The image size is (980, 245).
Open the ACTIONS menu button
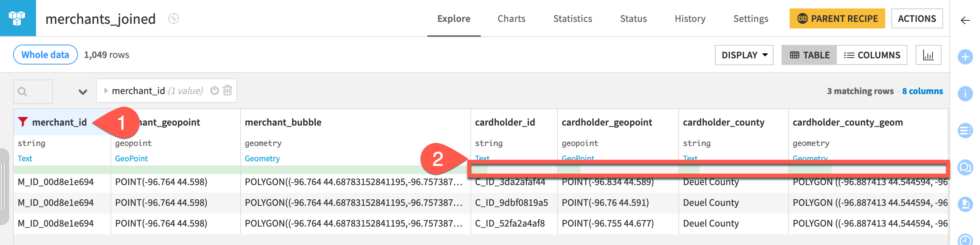917,18
